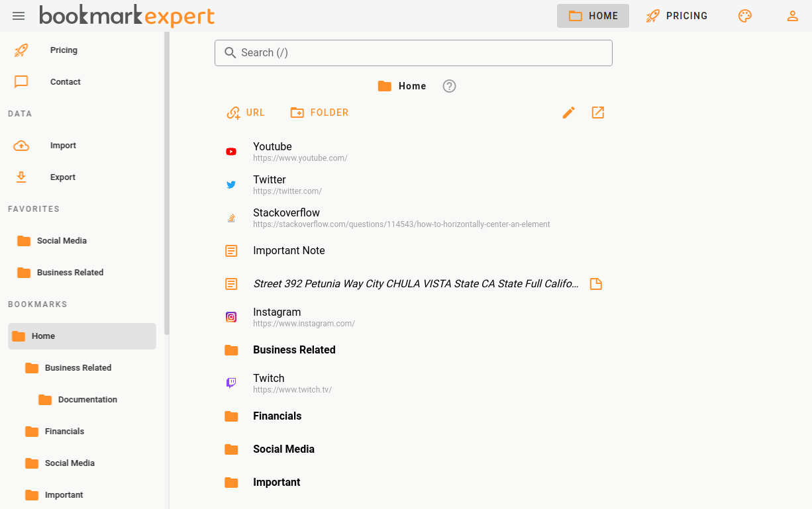The height and width of the screenshot is (509, 812).
Task: Open the hamburger menu icon
Action: coord(19,16)
